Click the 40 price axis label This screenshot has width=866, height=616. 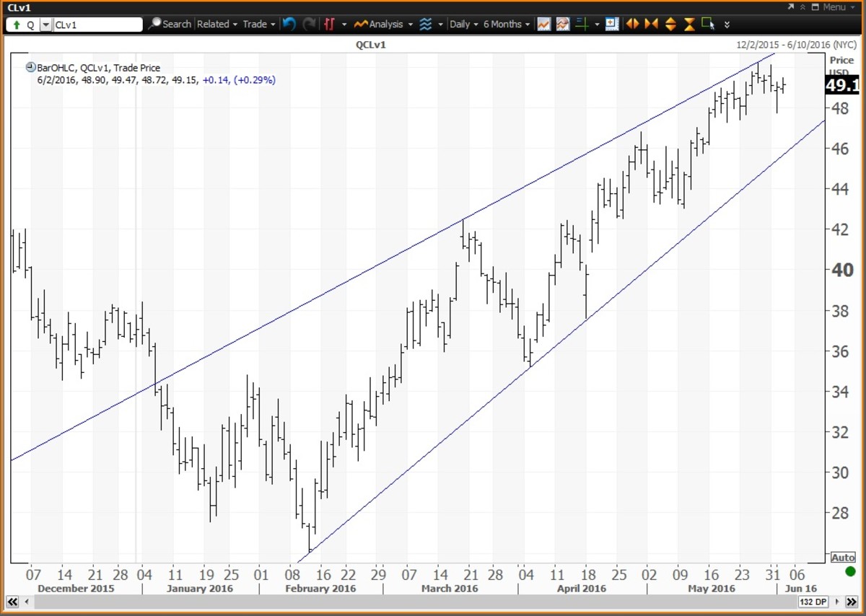(842, 270)
